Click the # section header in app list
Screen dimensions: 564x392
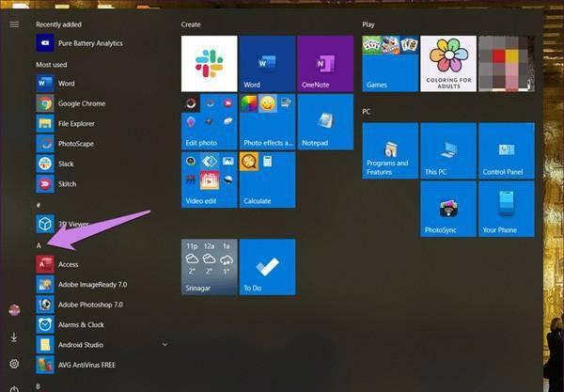39,205
